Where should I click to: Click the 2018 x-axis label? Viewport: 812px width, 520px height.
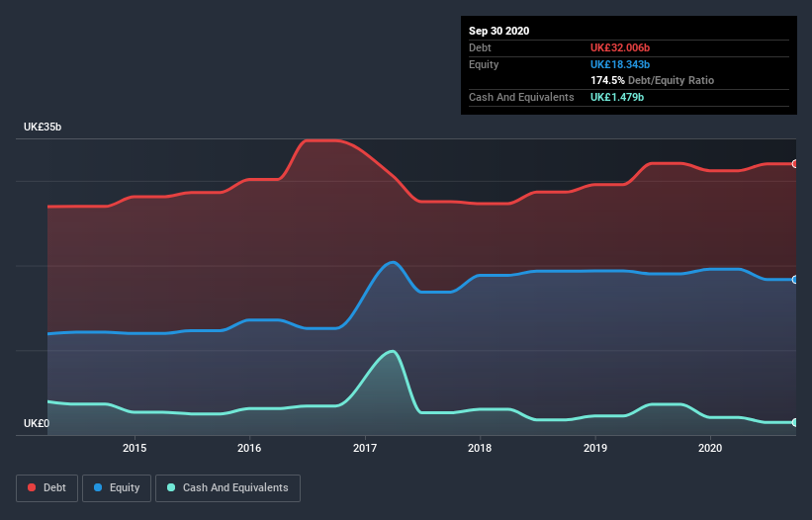pos(480,448)
